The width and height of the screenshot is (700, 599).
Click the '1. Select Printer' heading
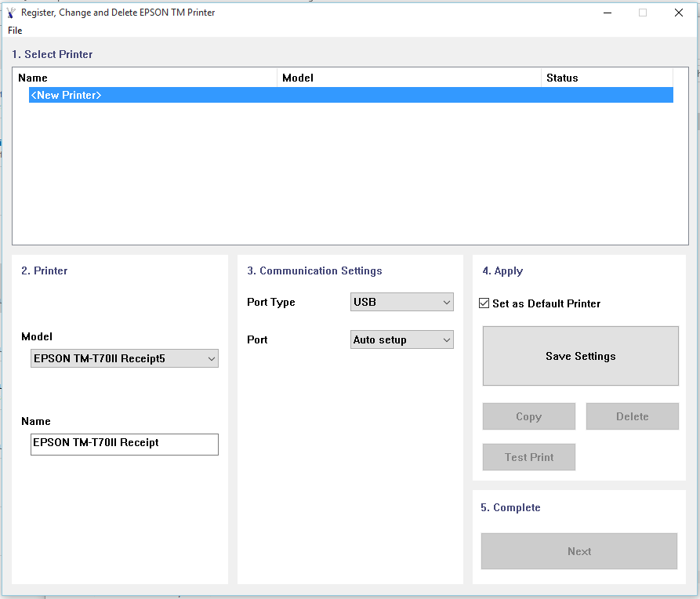pos(53,54)
